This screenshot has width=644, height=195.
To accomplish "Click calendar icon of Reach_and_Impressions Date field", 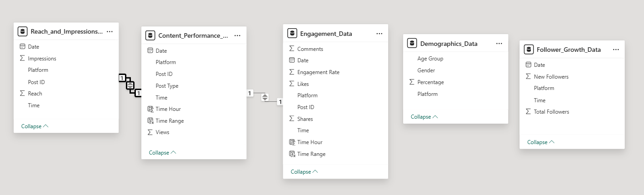I will pos(22,46).
